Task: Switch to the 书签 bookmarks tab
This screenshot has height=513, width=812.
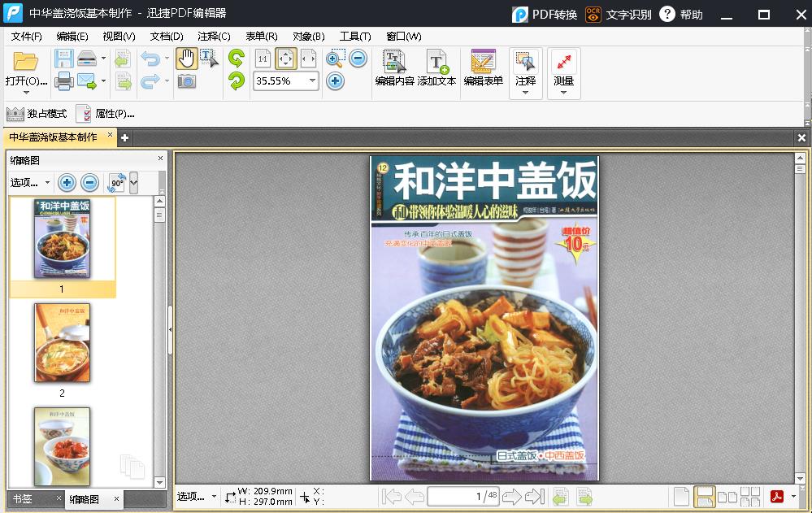Action: [22, 499]
